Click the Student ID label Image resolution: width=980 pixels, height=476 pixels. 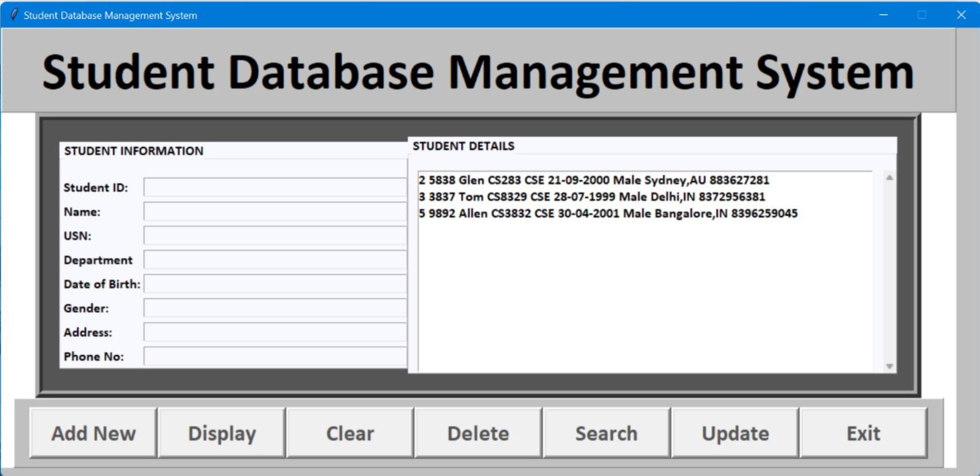click(x=95, y=187)
